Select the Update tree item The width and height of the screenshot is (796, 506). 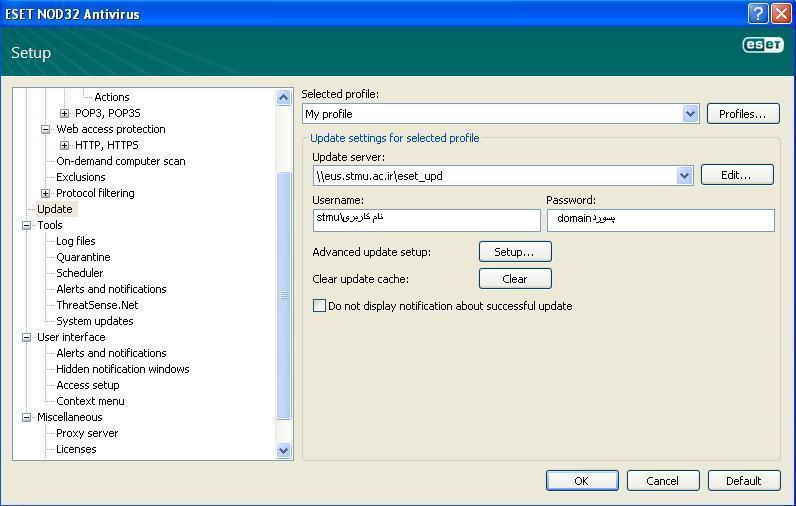[55, 209]
